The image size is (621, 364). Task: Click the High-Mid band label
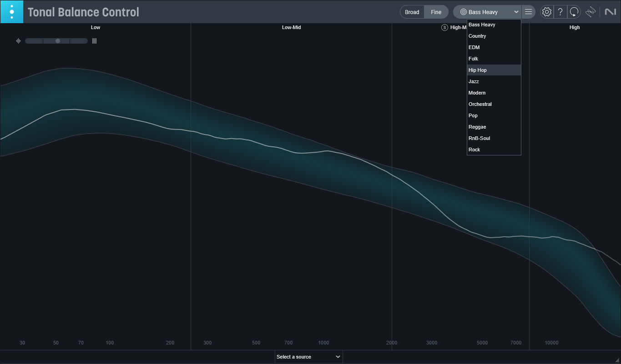(458, 27)
